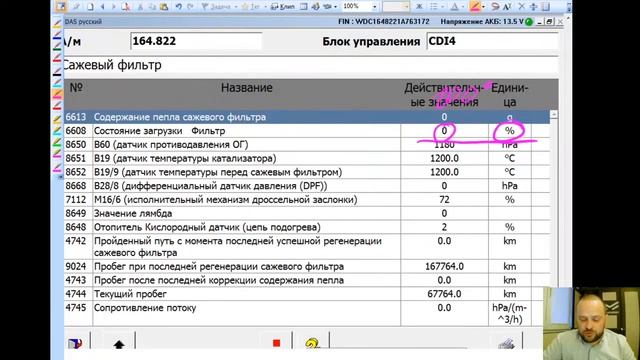Select row 8649 Значение лямбда
The image size is (640, 360).
pyautogui.click(x=307, y=213)
